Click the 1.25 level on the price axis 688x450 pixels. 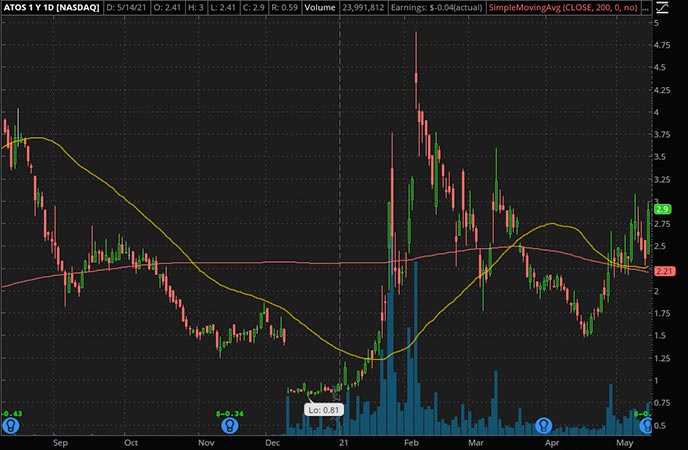[x=662, y=358]
